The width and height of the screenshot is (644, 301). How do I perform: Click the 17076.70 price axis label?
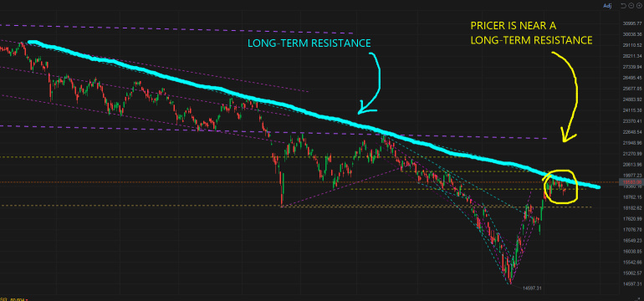632,230
